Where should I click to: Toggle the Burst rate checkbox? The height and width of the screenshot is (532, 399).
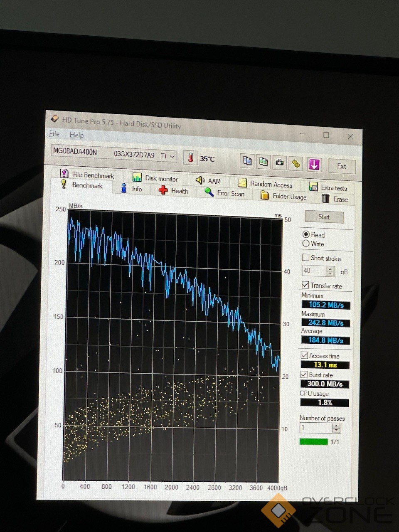(x=304, y=374)
